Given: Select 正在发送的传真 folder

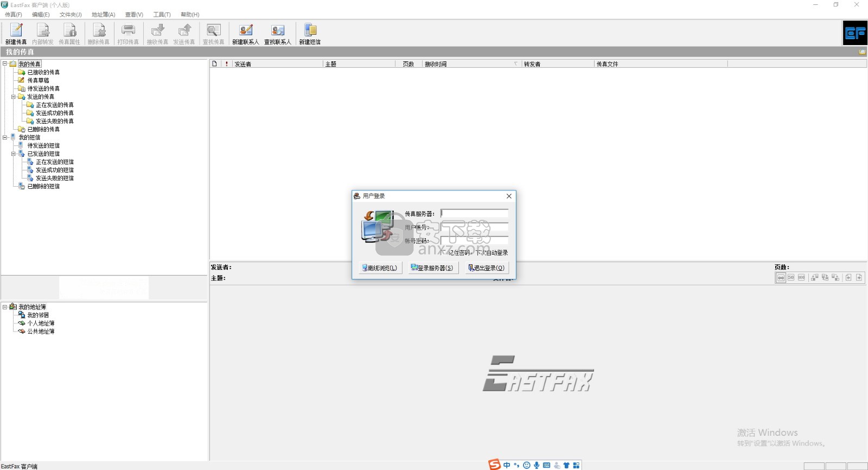Looking at the screenshot, I should pos(55,105).
